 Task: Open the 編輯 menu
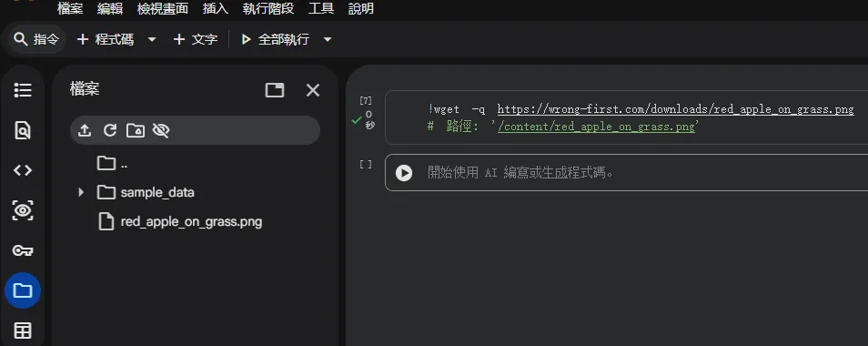109,8
